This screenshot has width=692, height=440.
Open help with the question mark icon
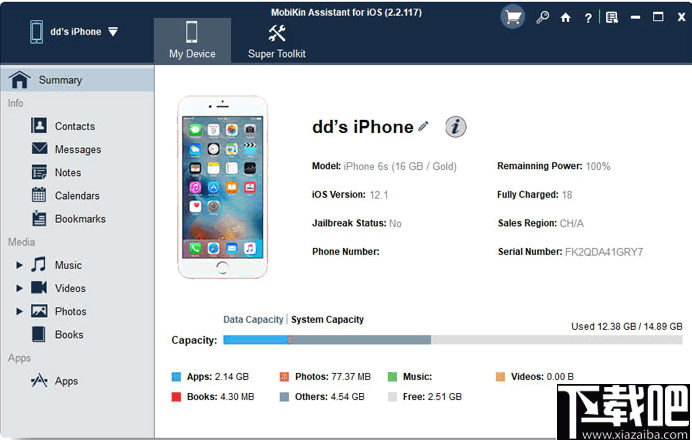(588, 18)
